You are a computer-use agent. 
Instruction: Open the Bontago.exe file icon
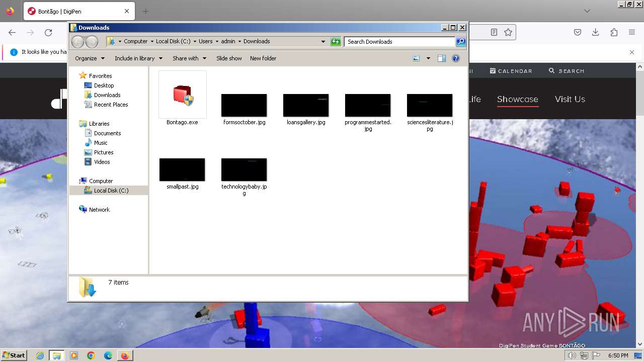pyautogui.click(x=183, y=95)
